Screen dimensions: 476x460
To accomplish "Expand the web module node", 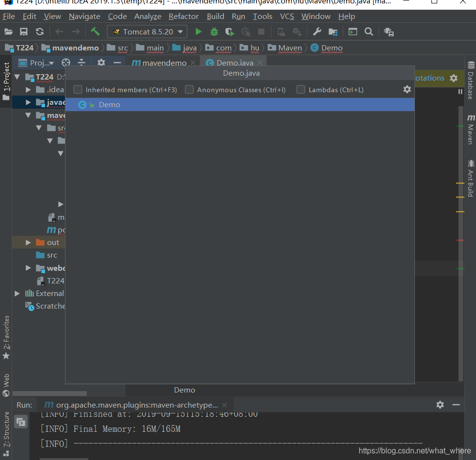I will pyautogui.click(x=28, y=268).
